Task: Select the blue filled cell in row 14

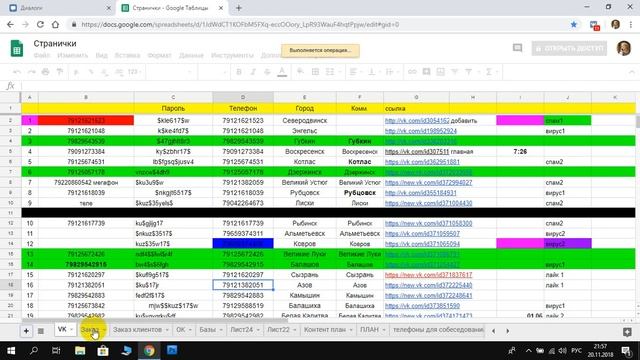Action: point(243,244)
